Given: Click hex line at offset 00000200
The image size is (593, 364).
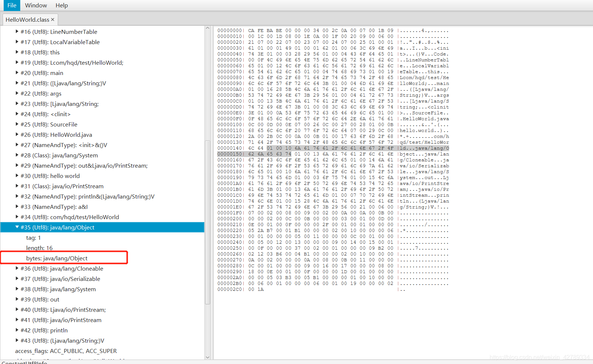Looking at the screenshot, I should [x=333, y=219].
